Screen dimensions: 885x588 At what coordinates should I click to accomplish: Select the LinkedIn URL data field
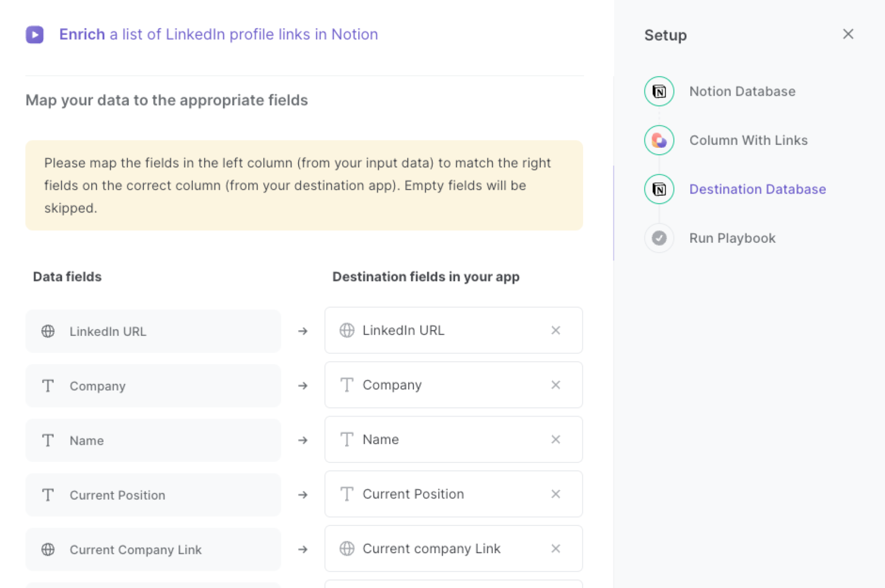tap(153, 331)
